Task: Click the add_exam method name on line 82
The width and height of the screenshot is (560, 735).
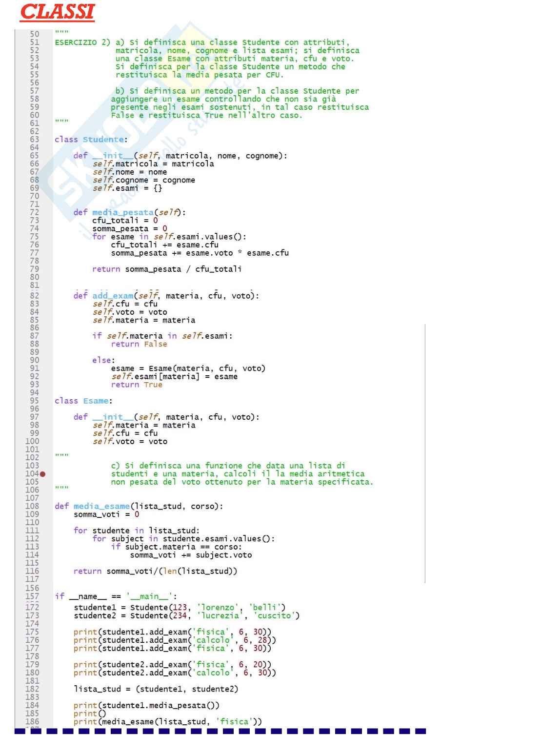Action: pos(113,296)
